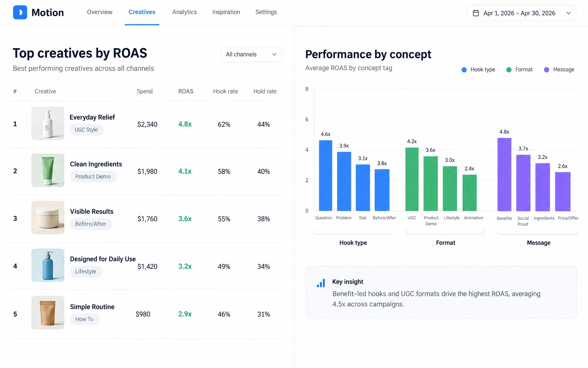Click the 4.8x ROAS value in table
The width and height of the screenshot is (588, 368).
(185, 124)
